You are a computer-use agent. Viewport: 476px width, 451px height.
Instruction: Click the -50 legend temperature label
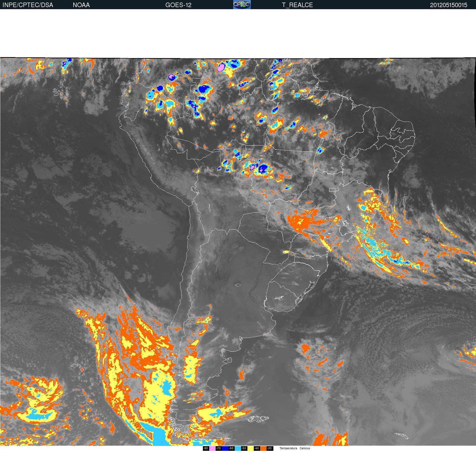(244, 448)
